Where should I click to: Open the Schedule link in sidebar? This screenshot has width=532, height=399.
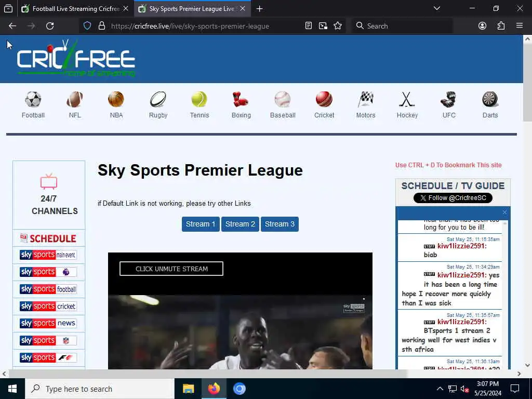point(48,238)
